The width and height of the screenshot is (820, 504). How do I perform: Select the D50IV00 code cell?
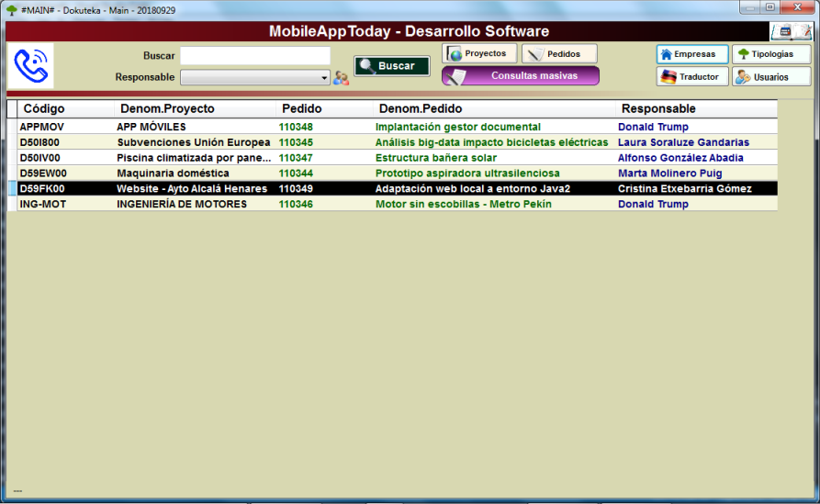[x=39, y=158]
